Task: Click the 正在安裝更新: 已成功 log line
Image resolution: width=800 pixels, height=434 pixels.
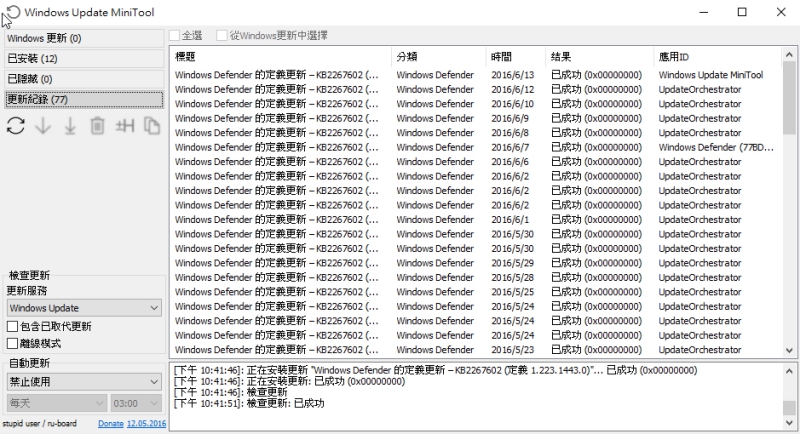Action: pyautogui.click(x=289, y=381)
